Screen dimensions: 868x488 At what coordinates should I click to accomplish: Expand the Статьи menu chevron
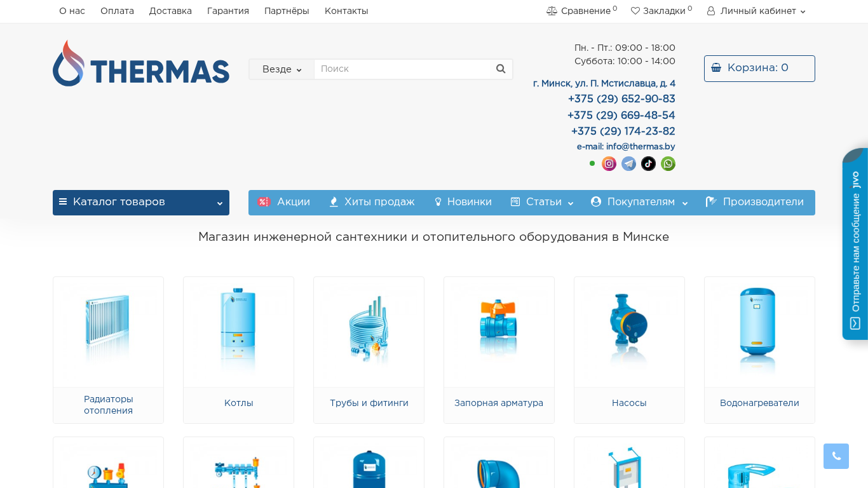[x=571, y=203]
